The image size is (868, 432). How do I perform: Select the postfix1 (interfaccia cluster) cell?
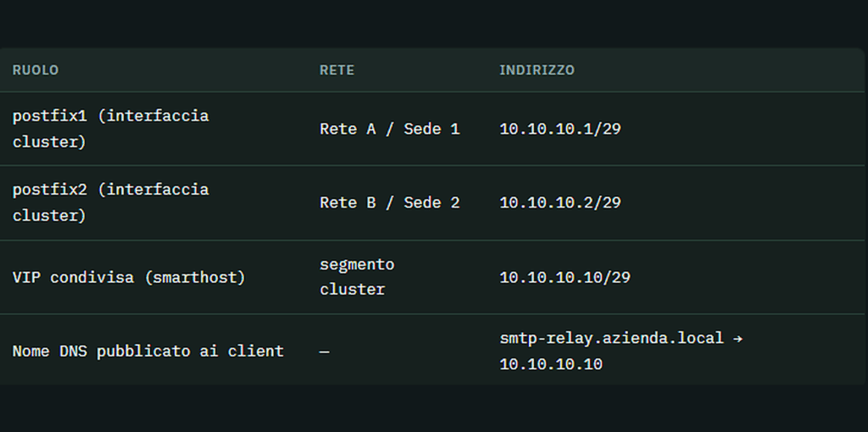coord(111,129)
